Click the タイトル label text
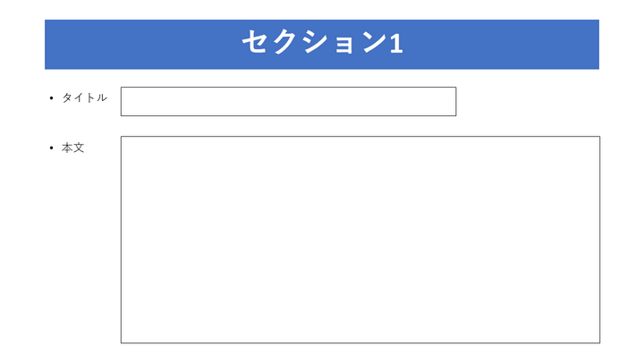 point(85,97)
